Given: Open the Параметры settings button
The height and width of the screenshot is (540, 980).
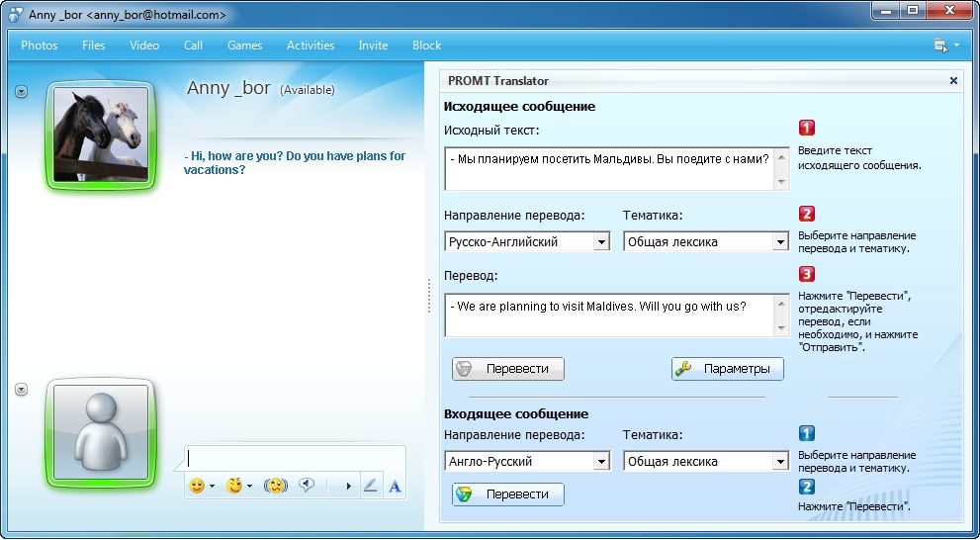Looking at the screenshot, I should click(x=728, y=369).
